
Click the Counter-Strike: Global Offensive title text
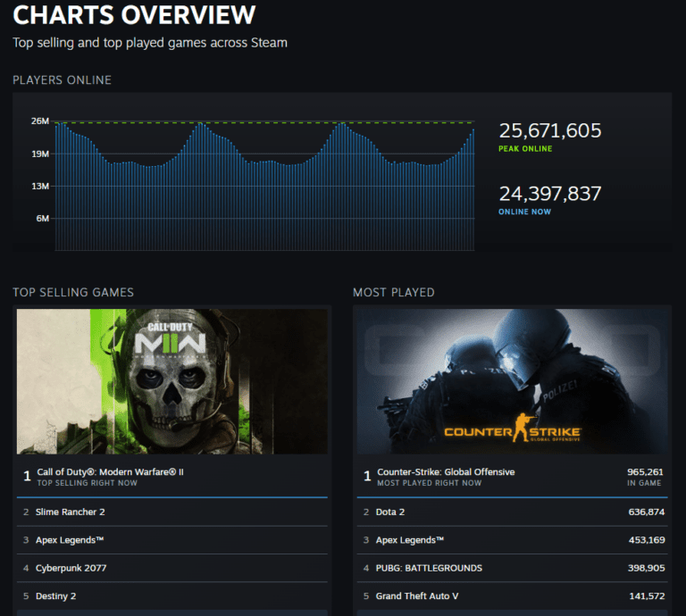[x=446, y=472]
